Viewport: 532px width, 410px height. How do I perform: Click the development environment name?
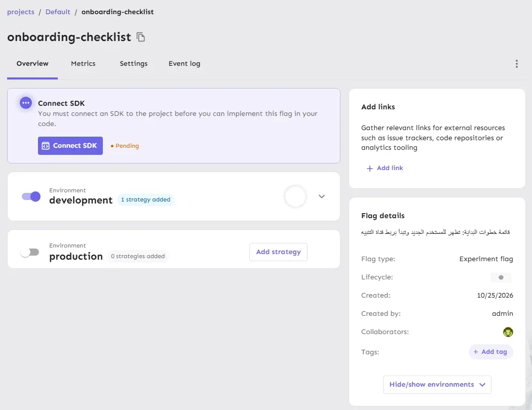[81, 200]
